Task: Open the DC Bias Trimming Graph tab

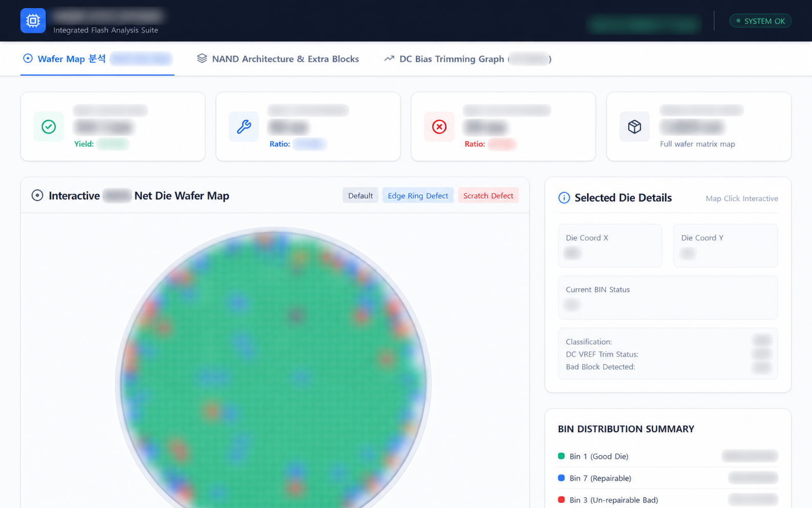Action: point(467,59)
